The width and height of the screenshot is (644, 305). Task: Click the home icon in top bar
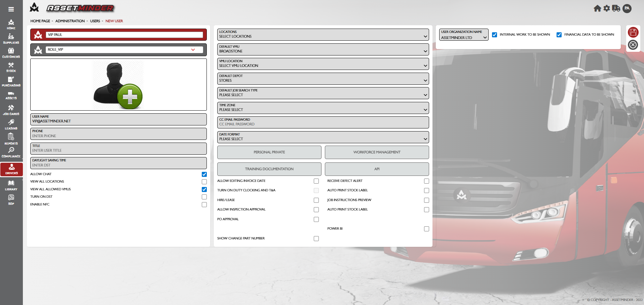[x=597, y=8]
